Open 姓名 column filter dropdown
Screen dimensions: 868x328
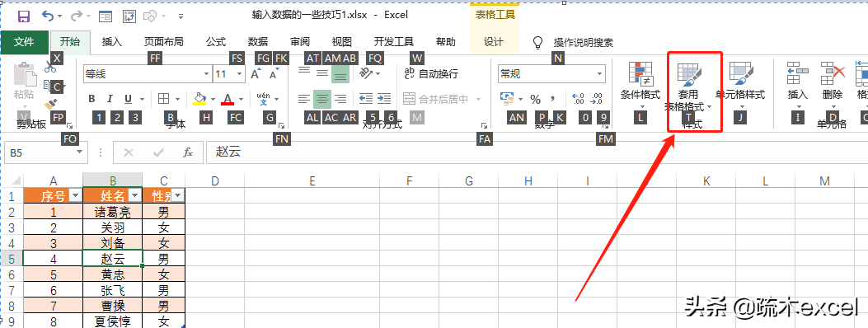pos(134,196)
